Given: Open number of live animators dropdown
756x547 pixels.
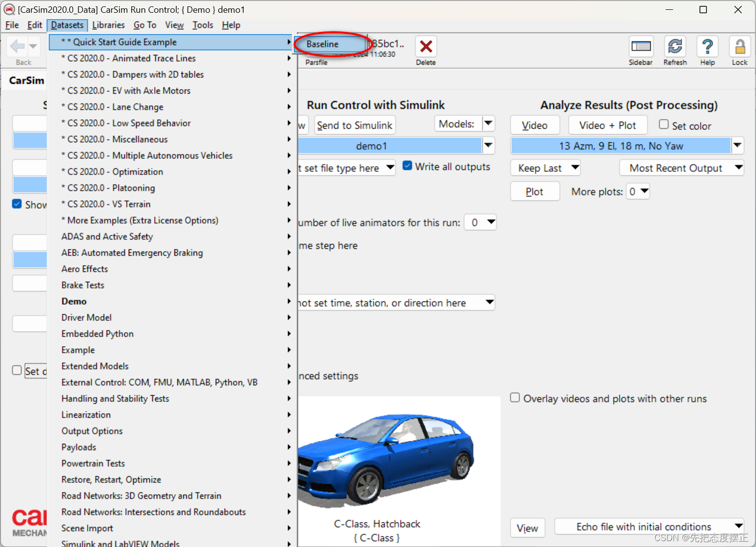Looking at the screenshot, I should [480, 222].
